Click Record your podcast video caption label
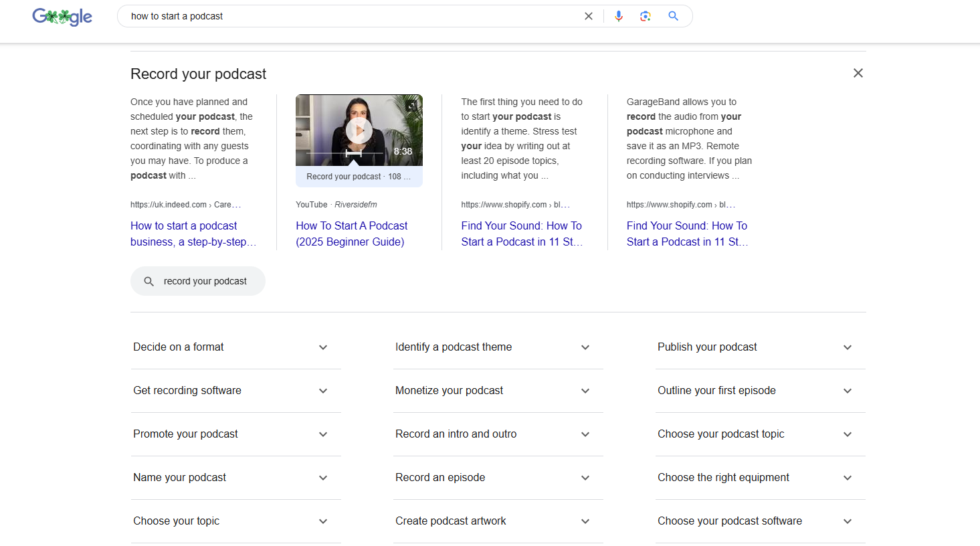 pos(359,177)
